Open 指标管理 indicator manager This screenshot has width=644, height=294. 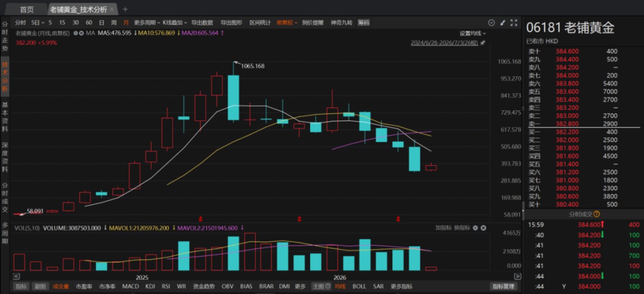point(504,286)
